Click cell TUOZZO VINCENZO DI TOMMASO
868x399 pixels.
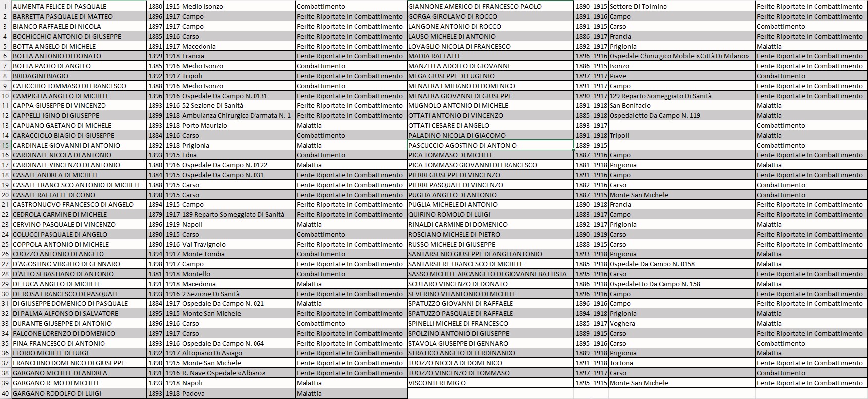[x=490, y=373]
